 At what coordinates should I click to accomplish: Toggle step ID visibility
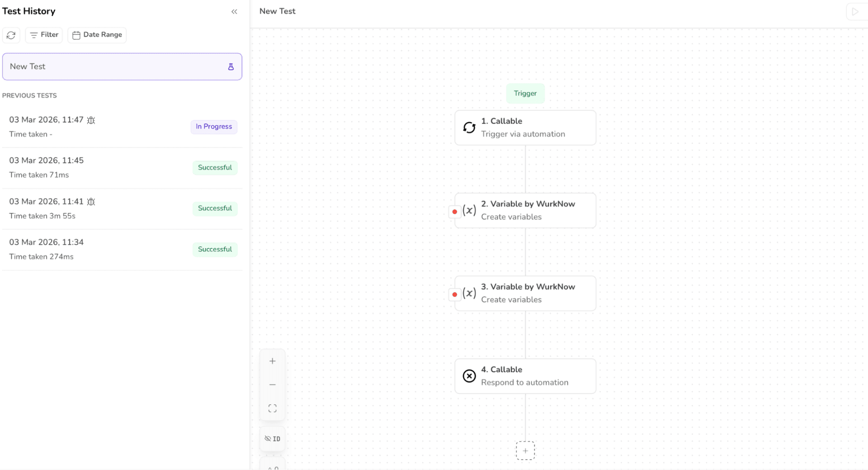(272, 439)
